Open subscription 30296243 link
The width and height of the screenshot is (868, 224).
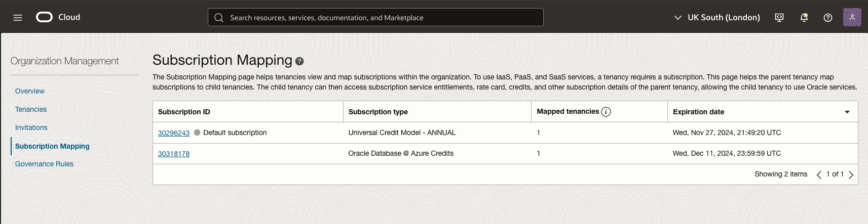tap(174, 133)
